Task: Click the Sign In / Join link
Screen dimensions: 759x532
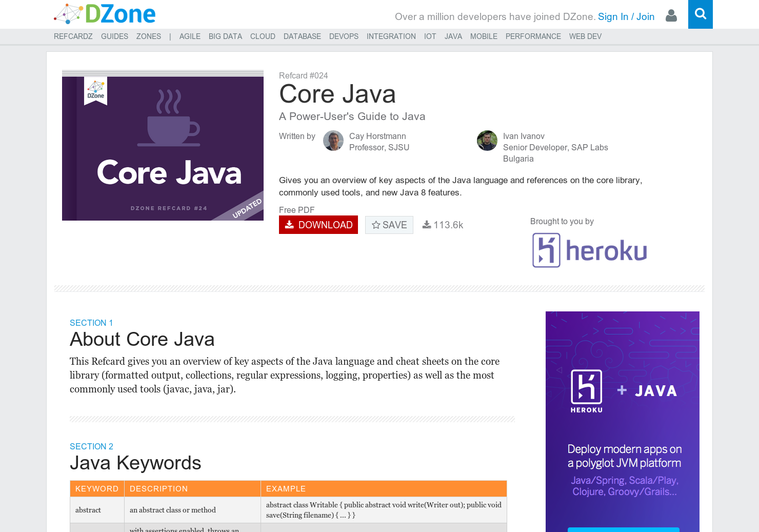Action: click(626, 16)
